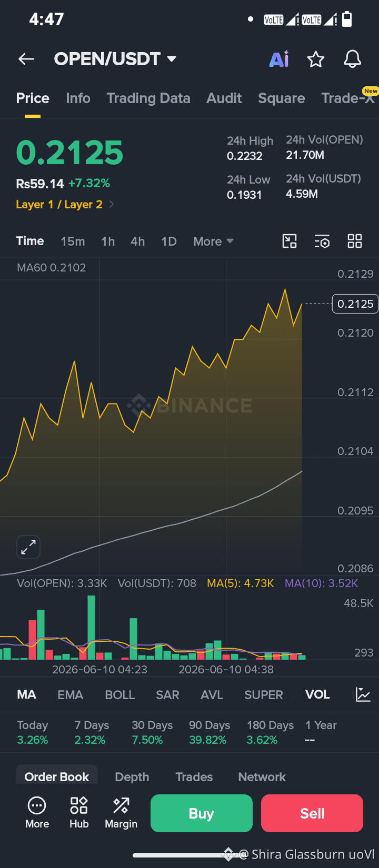Toggle the VOL indicator

(317, 694)
